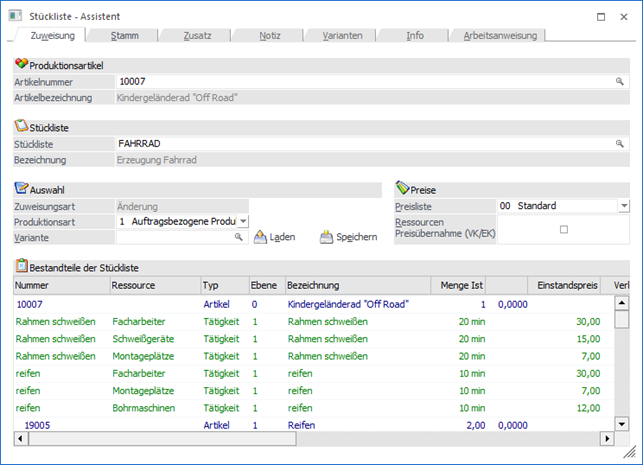Click the Preise tag icon
Viewport: 643px width, 465px height.
point(402,188)
